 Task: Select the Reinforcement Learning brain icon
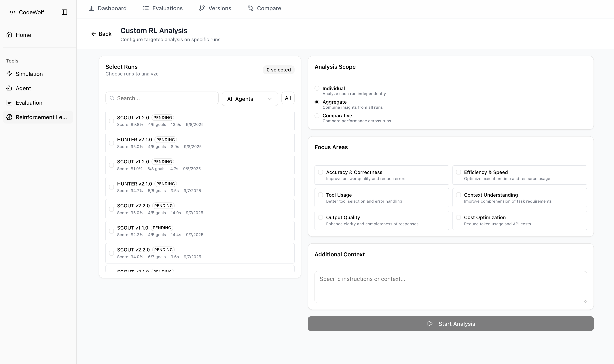(9, 117)
